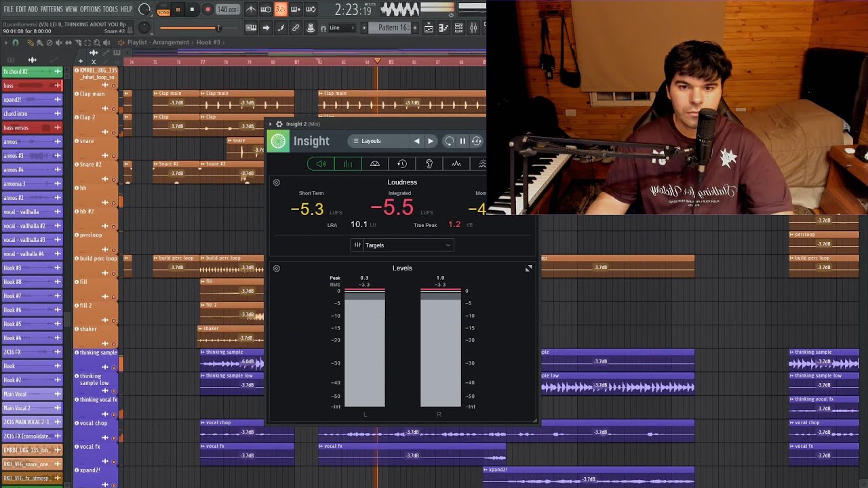The image size is (868, 488).
Task: Click the 2:23:19 time display
Action: click(354, 10)
